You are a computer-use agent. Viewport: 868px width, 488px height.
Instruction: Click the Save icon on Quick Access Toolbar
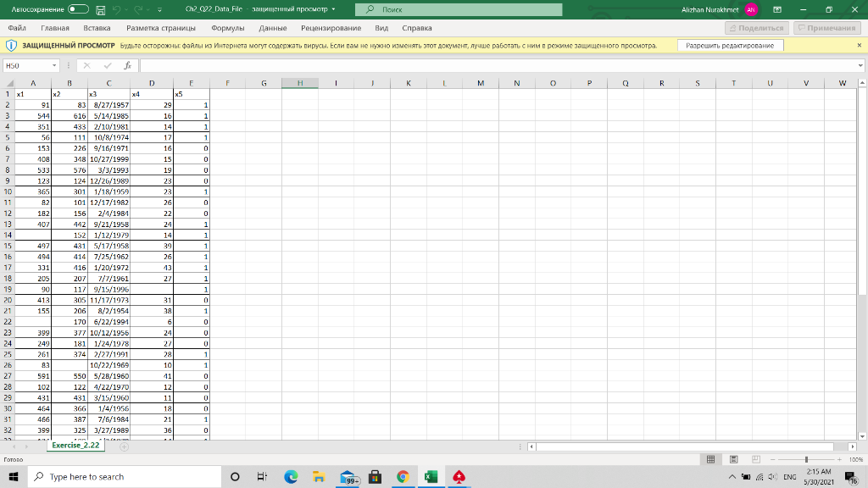tap(101, 8)
